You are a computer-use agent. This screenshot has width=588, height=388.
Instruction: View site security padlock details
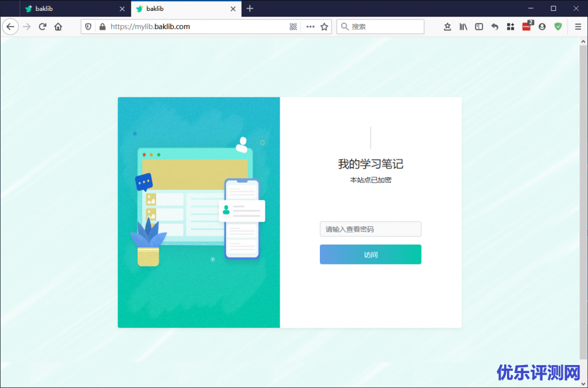[102, 26]
